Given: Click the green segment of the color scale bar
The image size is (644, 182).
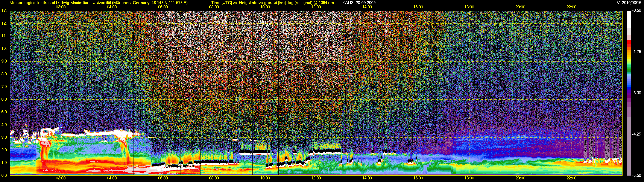Looking at the screenshot, I should click(x=629, y=70).
